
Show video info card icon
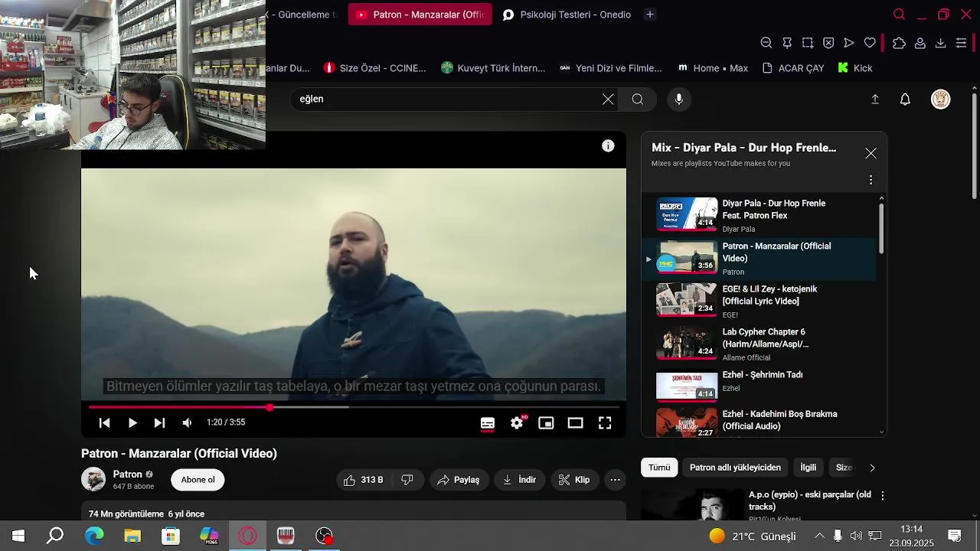(608, 146)
